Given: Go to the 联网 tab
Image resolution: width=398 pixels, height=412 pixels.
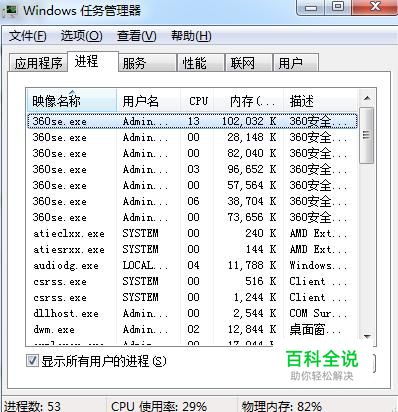Looking at the screenshot, I should 249,63.
